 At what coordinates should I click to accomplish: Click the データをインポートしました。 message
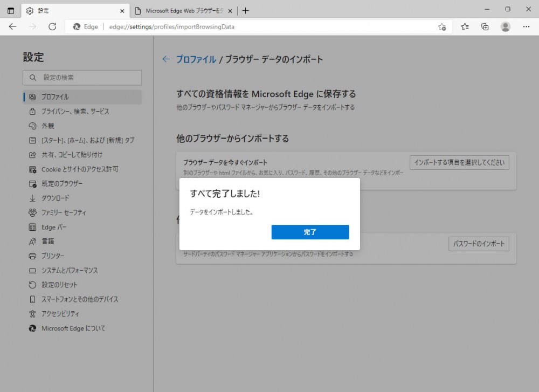click(222, 212)
